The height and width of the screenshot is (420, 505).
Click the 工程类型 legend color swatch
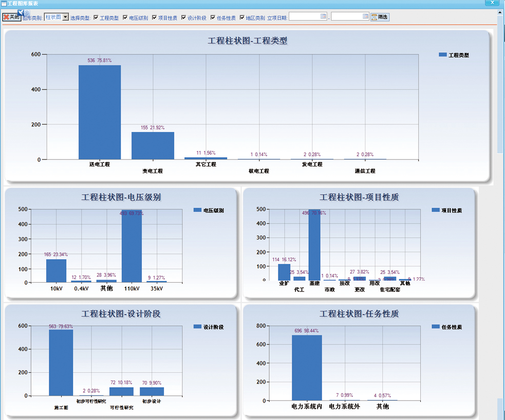(x=442, y=55)
